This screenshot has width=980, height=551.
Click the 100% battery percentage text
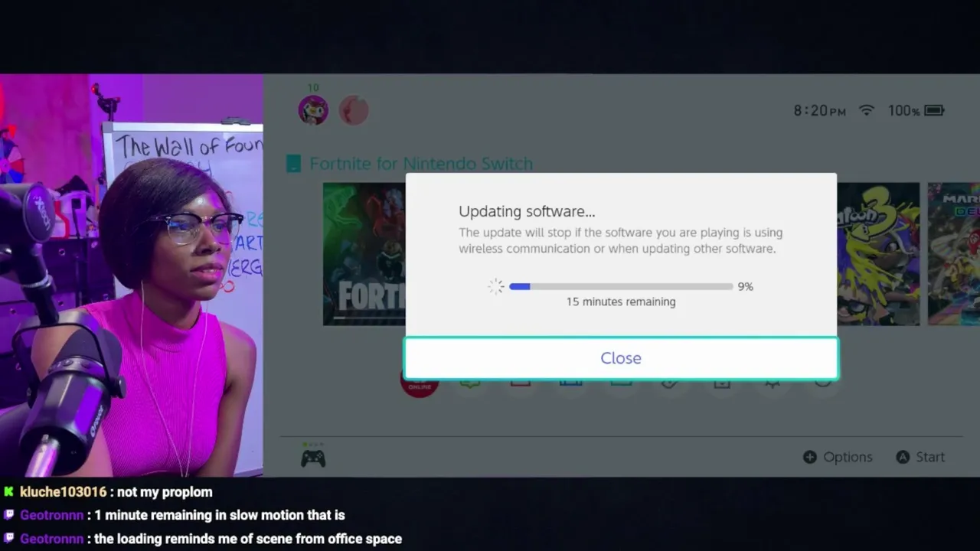(904, 110)
